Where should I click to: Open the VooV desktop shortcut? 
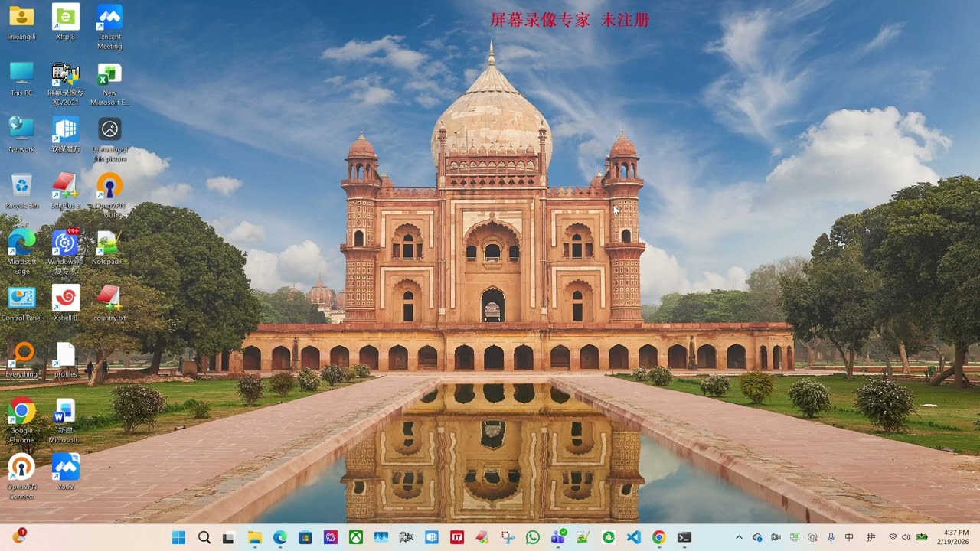click(x=65, y=471)
